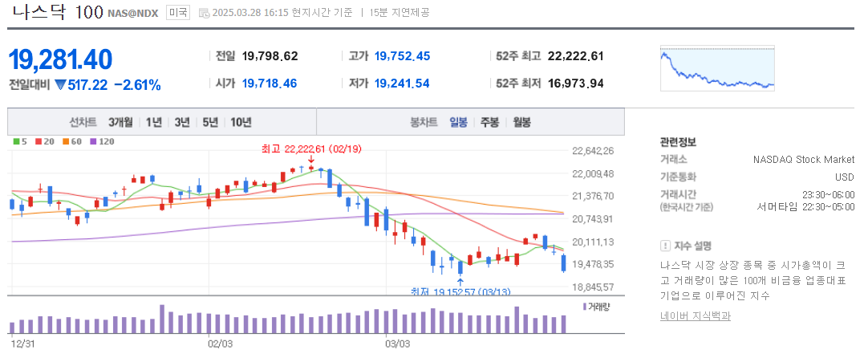Click the 03/03 date label on axis

tap(397, 344)
